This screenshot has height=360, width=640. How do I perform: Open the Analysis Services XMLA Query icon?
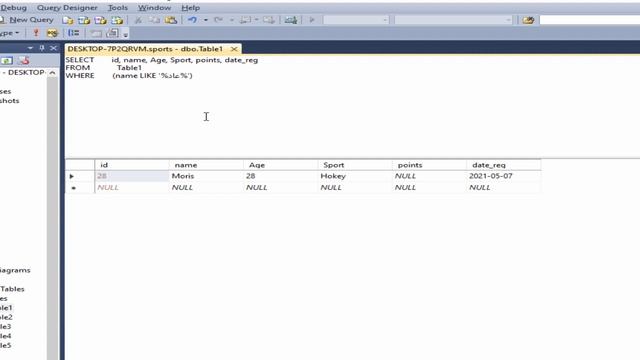[117, 20]
